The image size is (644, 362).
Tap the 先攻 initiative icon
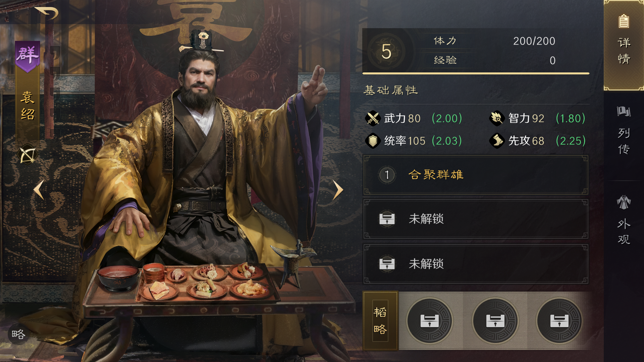click(497, 141)
